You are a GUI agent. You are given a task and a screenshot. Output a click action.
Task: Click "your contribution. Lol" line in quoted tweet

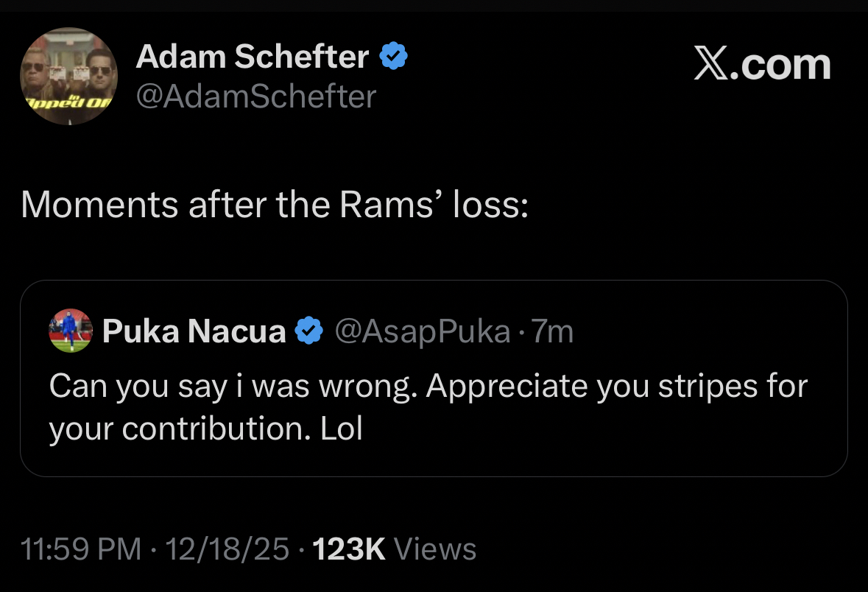click(x=206, y=429)
